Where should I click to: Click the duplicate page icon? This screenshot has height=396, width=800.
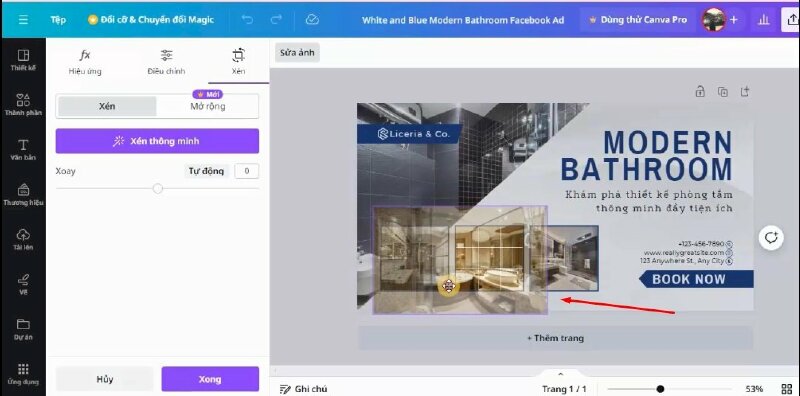point(722,92)
